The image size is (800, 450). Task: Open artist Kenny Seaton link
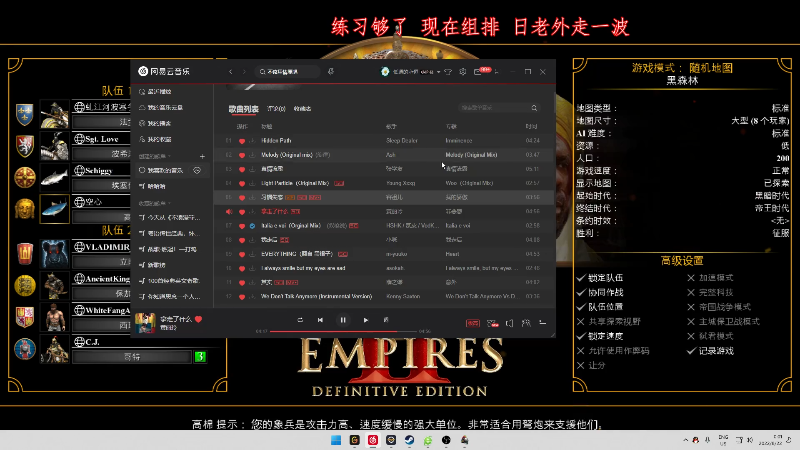[403, 296]
